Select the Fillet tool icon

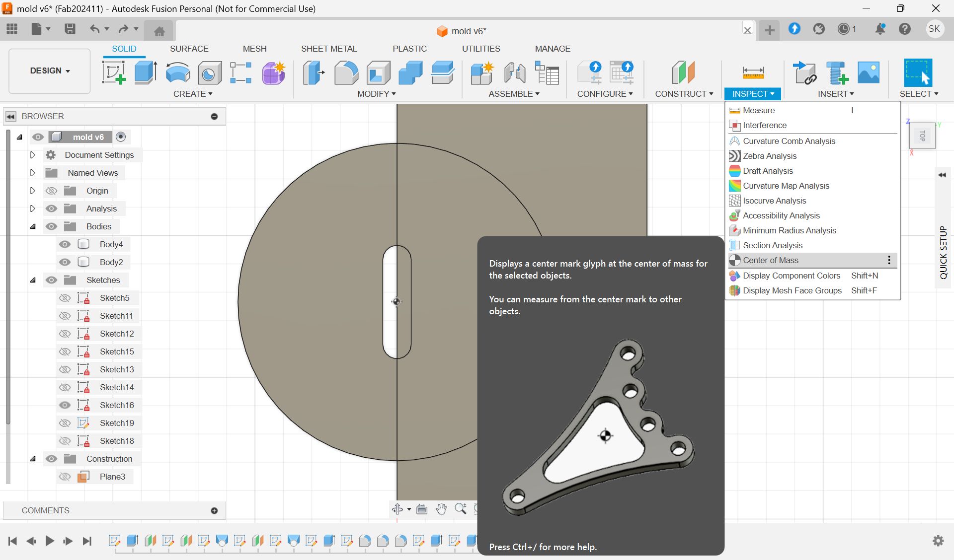346,72
